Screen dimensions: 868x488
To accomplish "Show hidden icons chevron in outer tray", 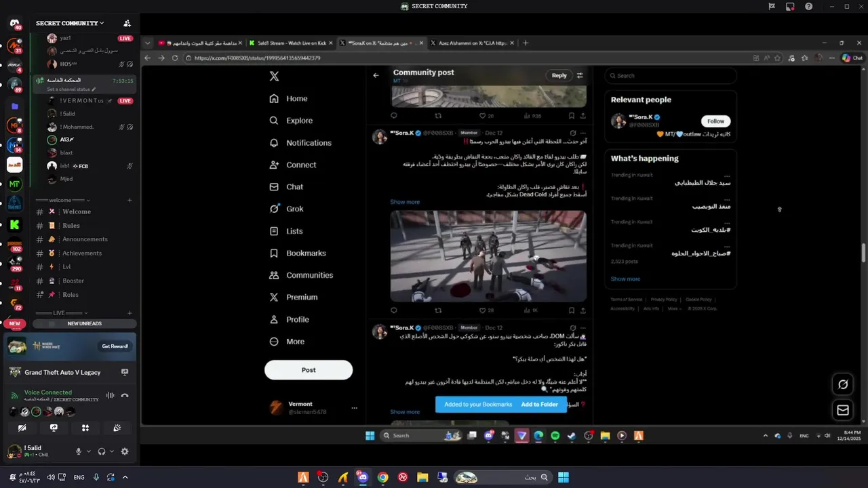I will click(125, 477).
